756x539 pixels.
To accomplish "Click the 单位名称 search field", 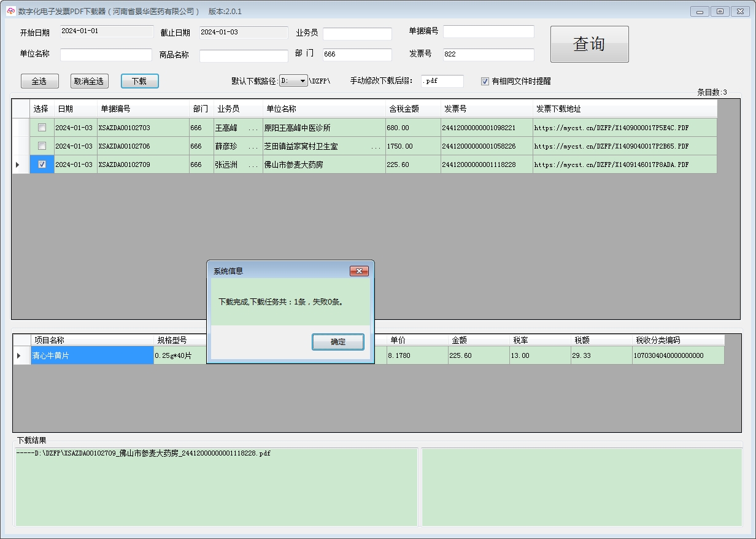I will pos(106,55).
